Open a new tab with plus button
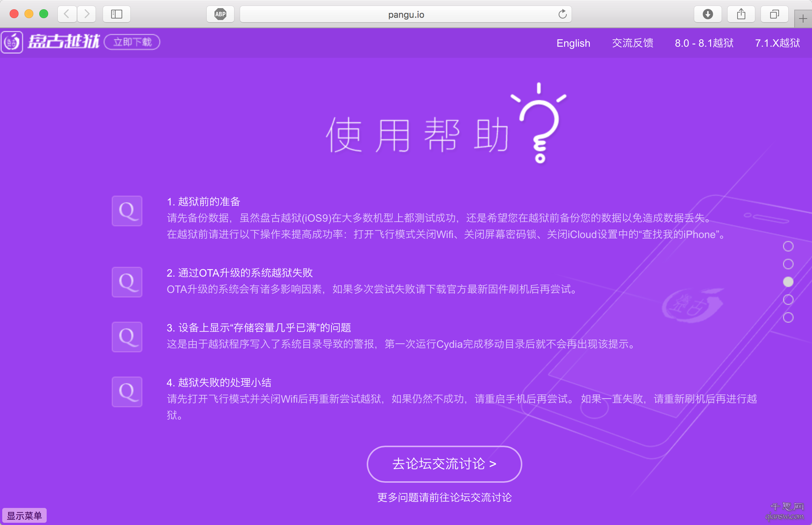This screenshot has height=525, width=812. (803, 19)
